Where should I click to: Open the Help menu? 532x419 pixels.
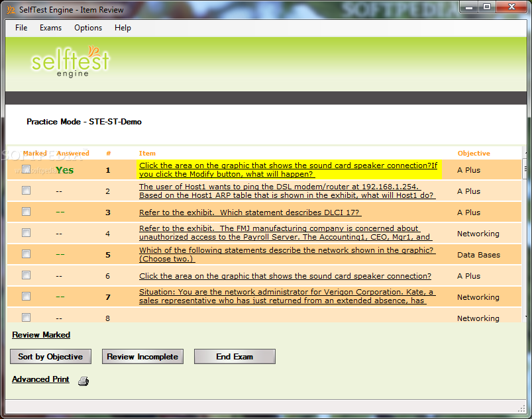pyautogui.click(x=123, y=28)
